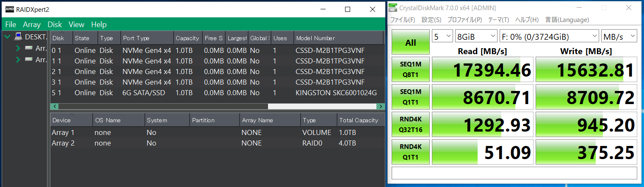Click the second Arr. disk array icon
This screenshot has width=644, height=187.
[x=29, y=60]
